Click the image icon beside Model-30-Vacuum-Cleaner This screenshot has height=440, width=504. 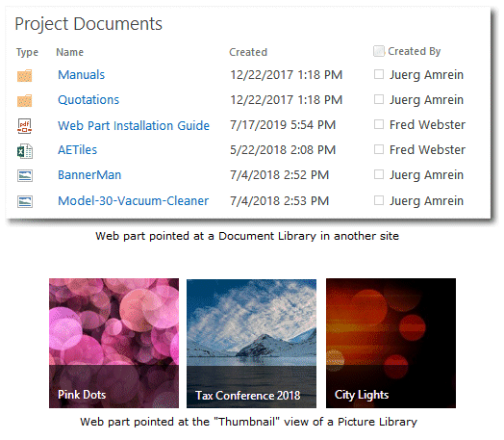[25, 201]
